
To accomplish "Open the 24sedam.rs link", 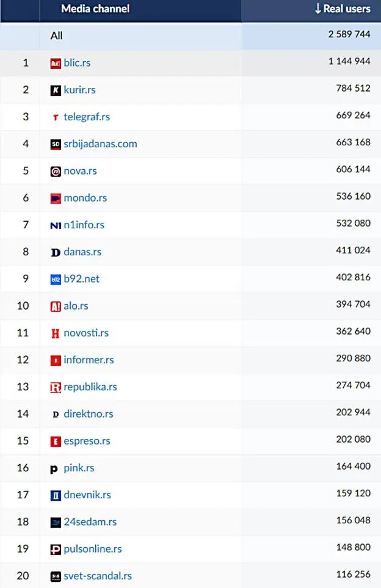I will [90, 521].
